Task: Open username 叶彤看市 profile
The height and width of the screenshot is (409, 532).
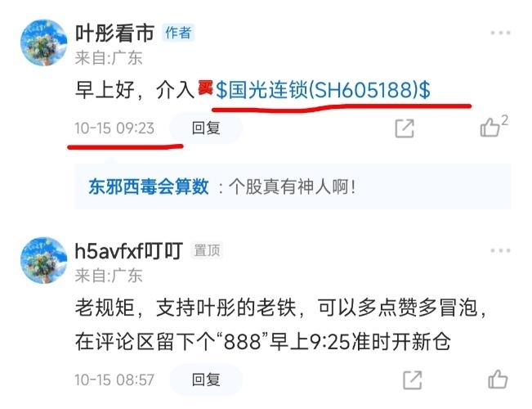Action: coord(114,34)
